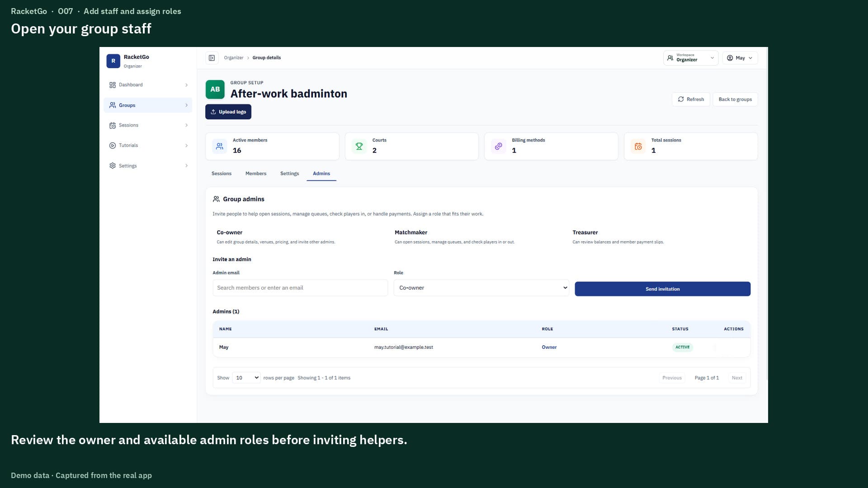Click Back to groups button

[735, 99]
